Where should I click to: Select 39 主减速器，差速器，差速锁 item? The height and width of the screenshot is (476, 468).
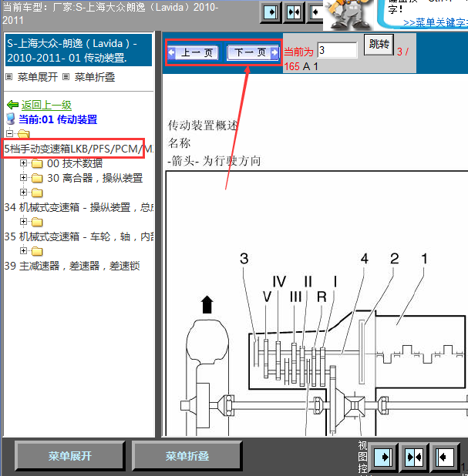(x=72, y=266)
